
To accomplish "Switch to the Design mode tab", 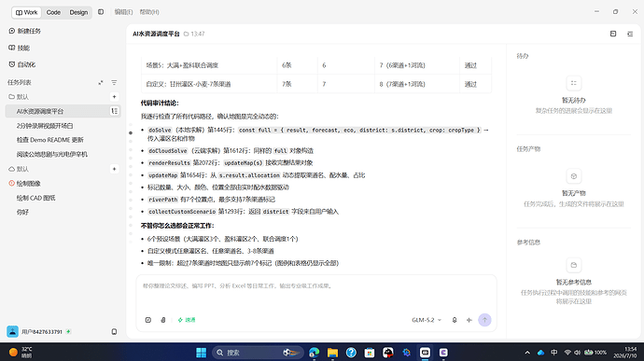I will (x=78, y=12).
